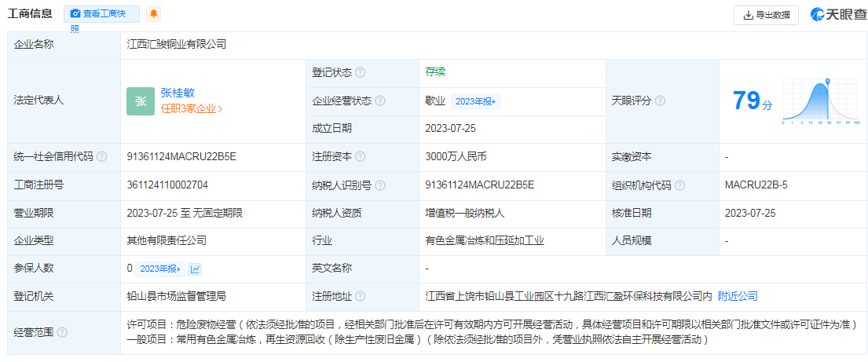This screenshot has height=362, width=868.
Task: Click 其他有限责任公司 company type
Action: 167,241
